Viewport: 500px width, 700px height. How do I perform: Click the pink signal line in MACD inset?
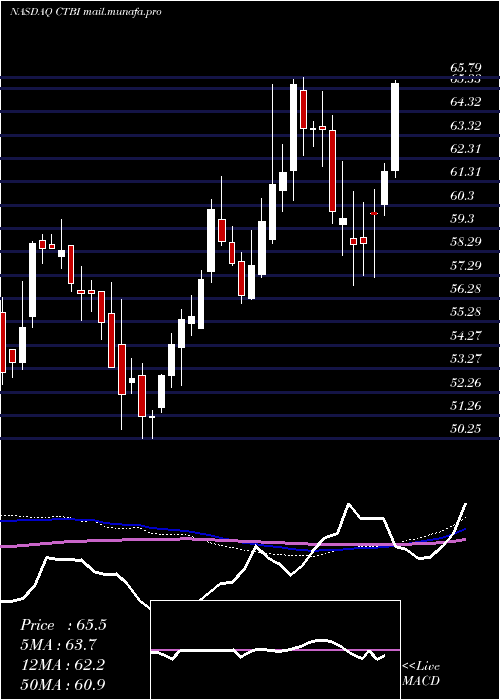click(276, 650)
